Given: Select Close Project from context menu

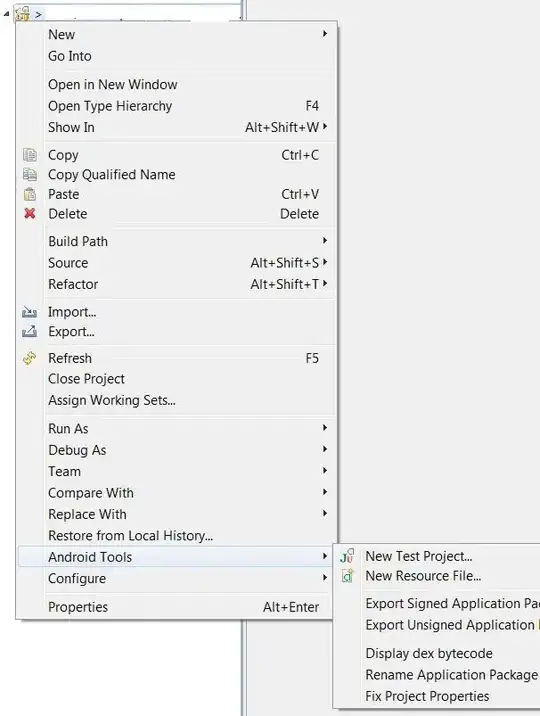Looking at the screenshot, I should (86, 379).
